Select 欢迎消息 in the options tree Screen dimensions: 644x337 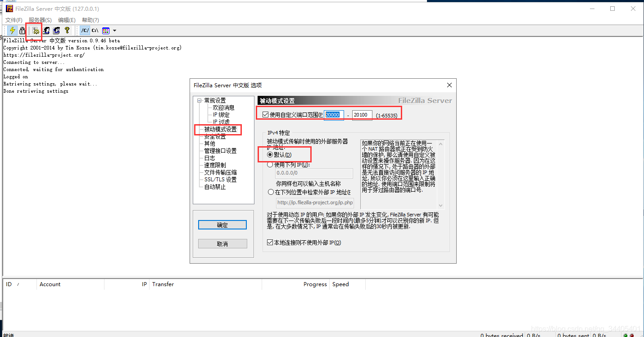coord(223,108)
